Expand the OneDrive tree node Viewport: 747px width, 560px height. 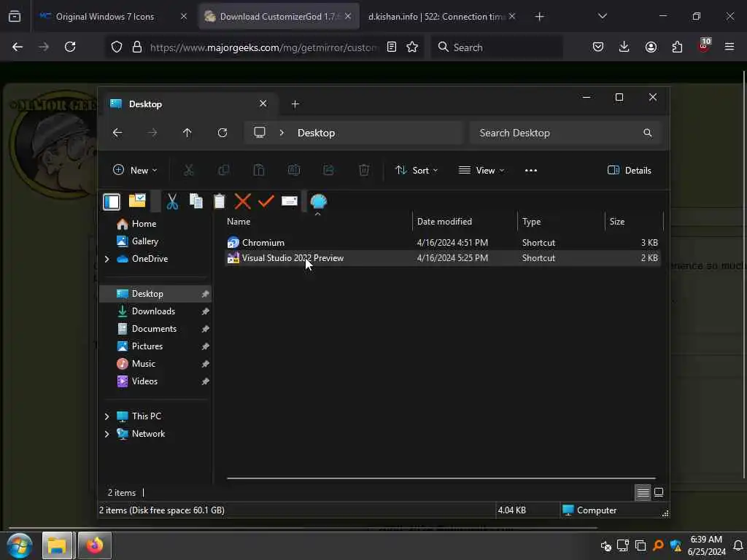[107, 259]
